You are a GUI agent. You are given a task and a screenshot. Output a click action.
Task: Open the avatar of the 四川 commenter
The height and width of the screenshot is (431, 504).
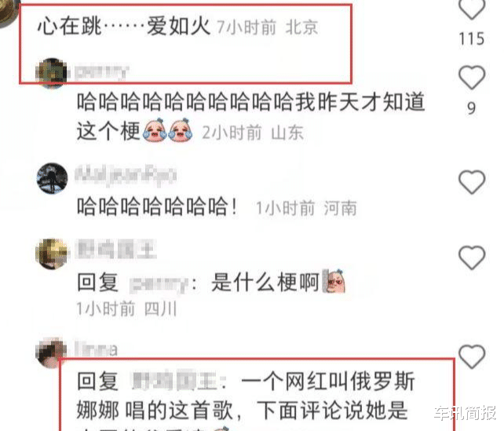(52, 254)
